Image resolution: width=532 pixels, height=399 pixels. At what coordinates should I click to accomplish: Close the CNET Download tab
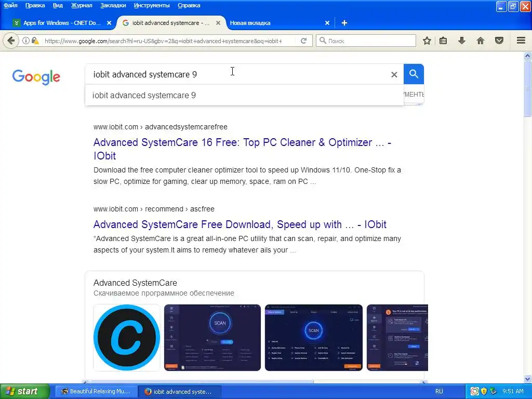pyautogui.click(x=109, y=23)
